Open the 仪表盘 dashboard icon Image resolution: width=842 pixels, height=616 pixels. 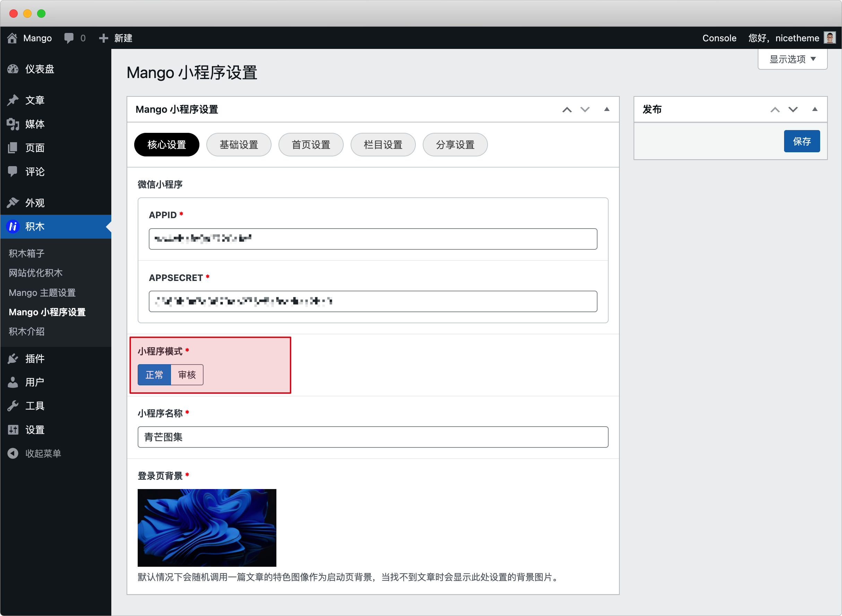[13, 69]
